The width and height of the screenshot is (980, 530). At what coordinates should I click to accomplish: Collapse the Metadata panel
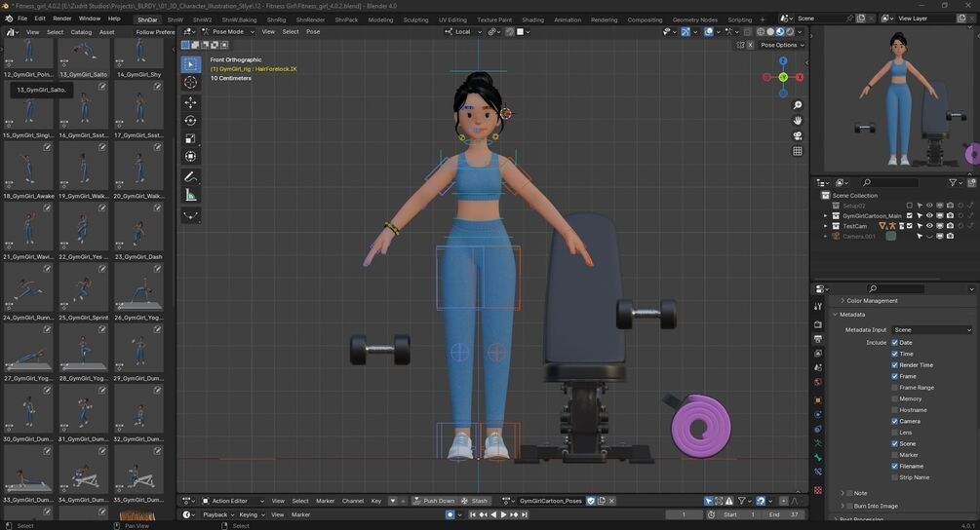[x=852, y=315]
